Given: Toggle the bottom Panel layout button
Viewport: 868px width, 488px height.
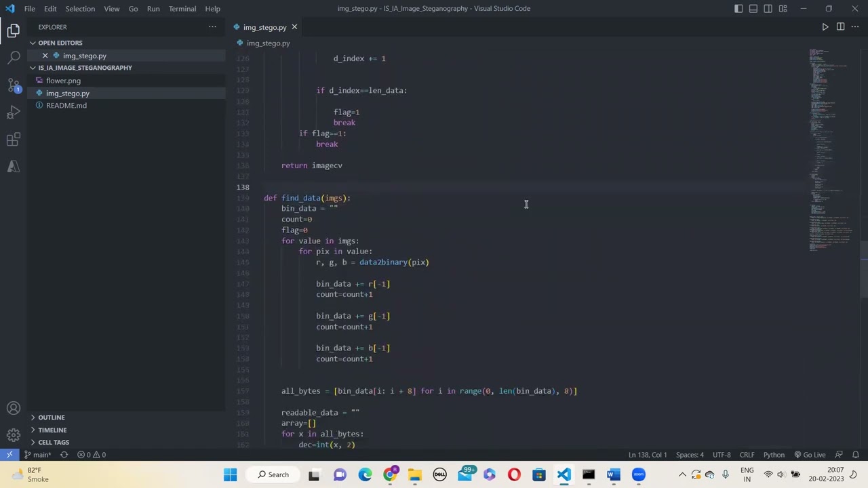Looking at the screenshot, I should pos(753,9).
